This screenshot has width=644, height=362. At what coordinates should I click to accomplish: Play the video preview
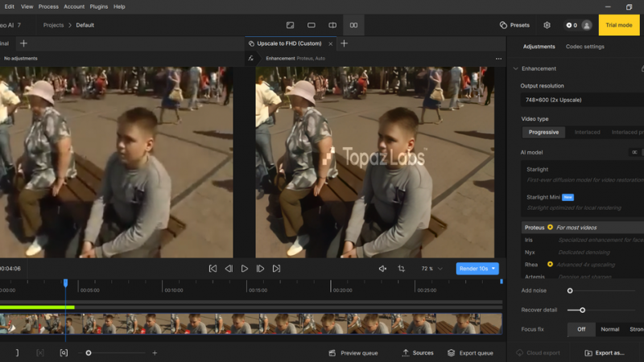pos(245,269)
